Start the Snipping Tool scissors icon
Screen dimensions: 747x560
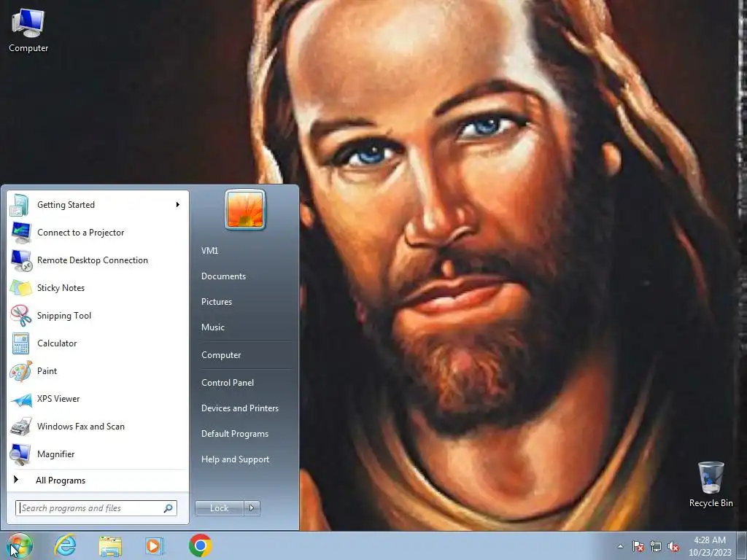tap(20, 316)
